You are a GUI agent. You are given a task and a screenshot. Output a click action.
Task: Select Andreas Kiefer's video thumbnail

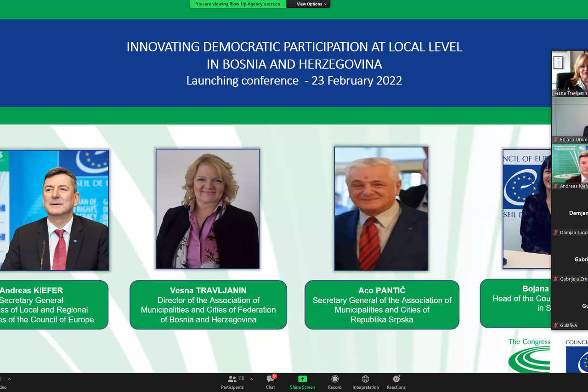(x=570, y=165)
